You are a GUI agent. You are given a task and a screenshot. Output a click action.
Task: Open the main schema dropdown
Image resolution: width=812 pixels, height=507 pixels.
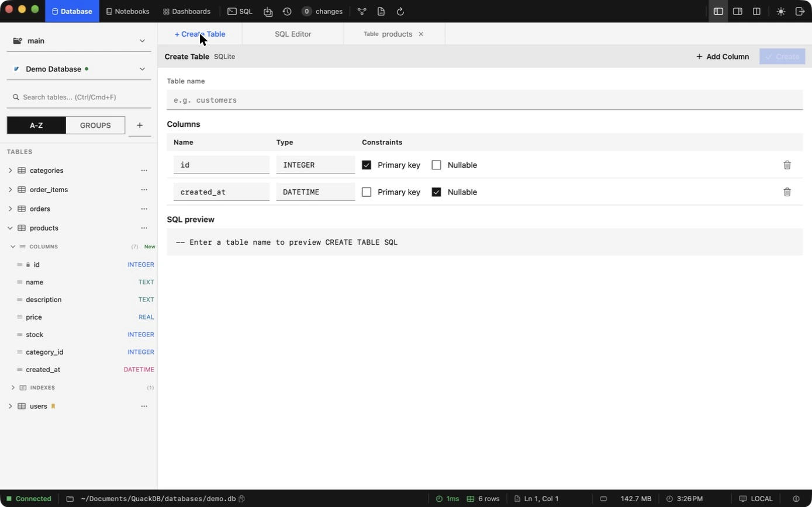coord(79,41)
